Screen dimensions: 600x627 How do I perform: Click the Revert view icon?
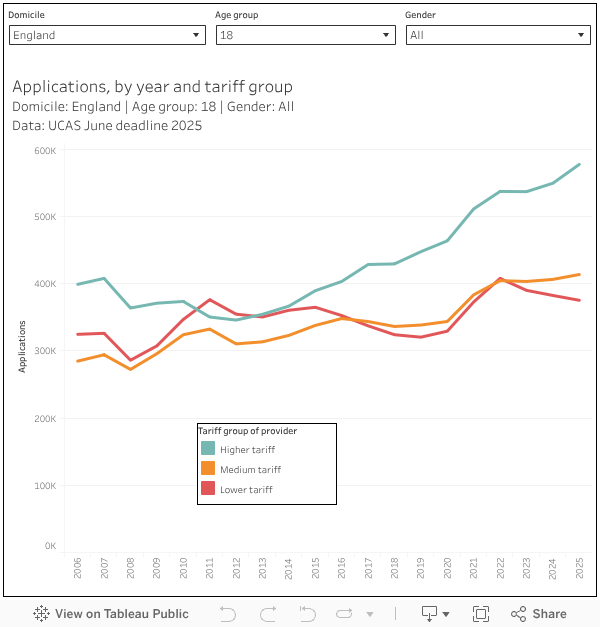click(x=307, y=614)
